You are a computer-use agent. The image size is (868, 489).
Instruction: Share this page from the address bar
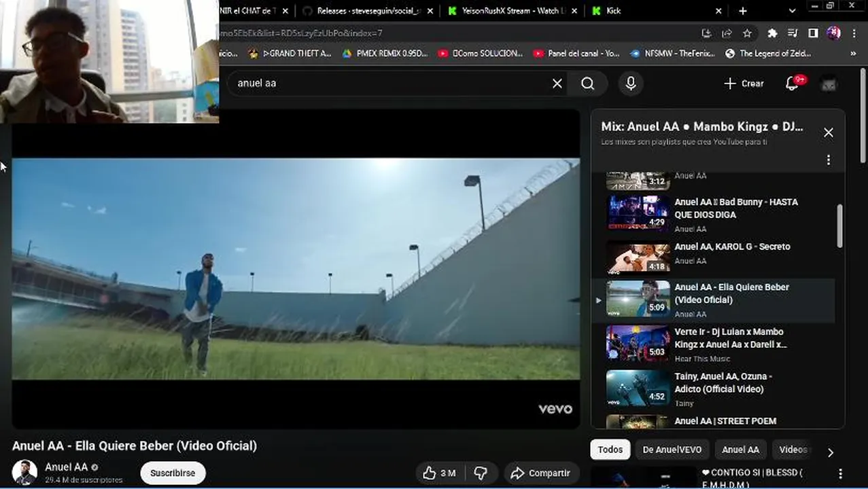click(727, 33)
